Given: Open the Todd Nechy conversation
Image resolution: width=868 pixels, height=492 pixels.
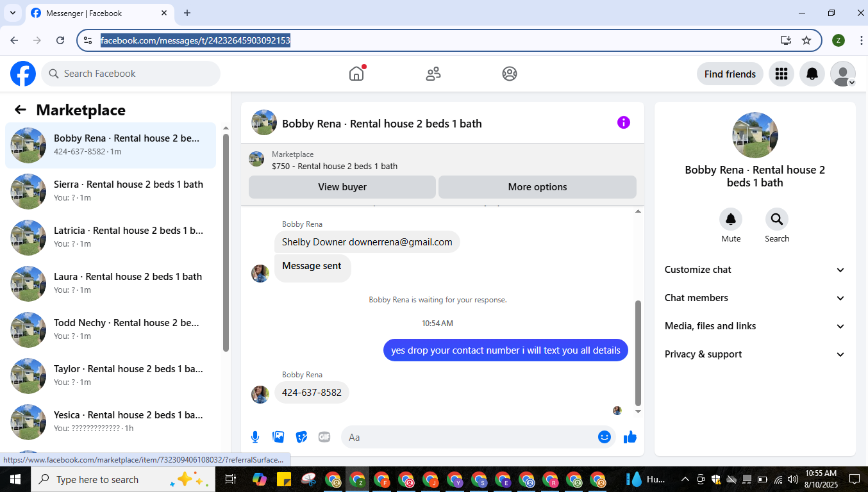Looking at the screenshot, I should (110, 330).
